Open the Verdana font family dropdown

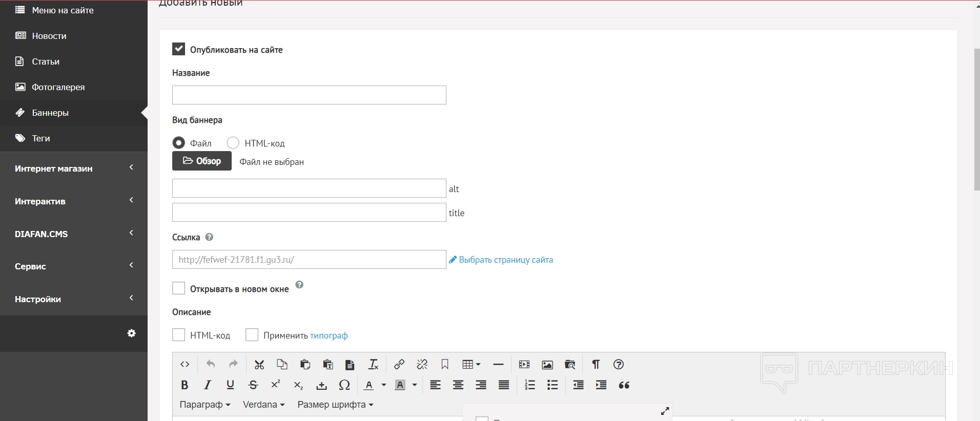click(x=263, y=405)
